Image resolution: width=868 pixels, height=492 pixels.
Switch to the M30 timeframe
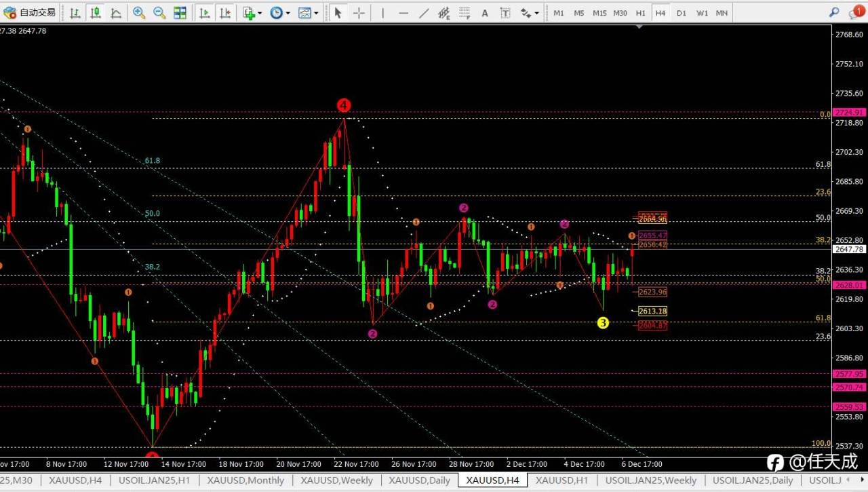click(620, 13)
